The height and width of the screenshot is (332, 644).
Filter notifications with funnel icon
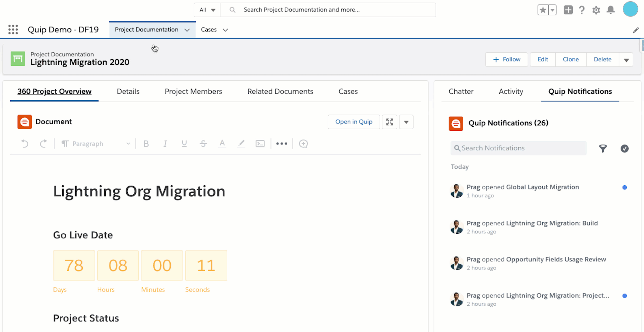(603, 148)
